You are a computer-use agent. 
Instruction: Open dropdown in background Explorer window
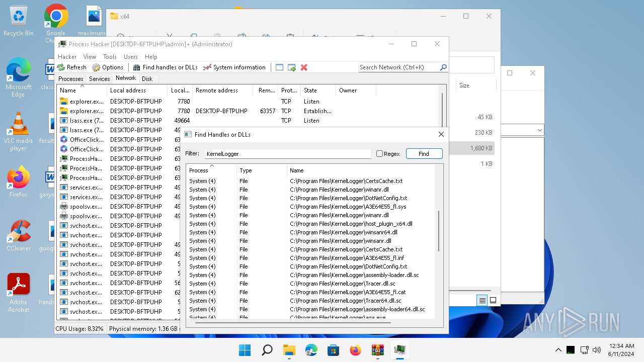coord(540,130)
